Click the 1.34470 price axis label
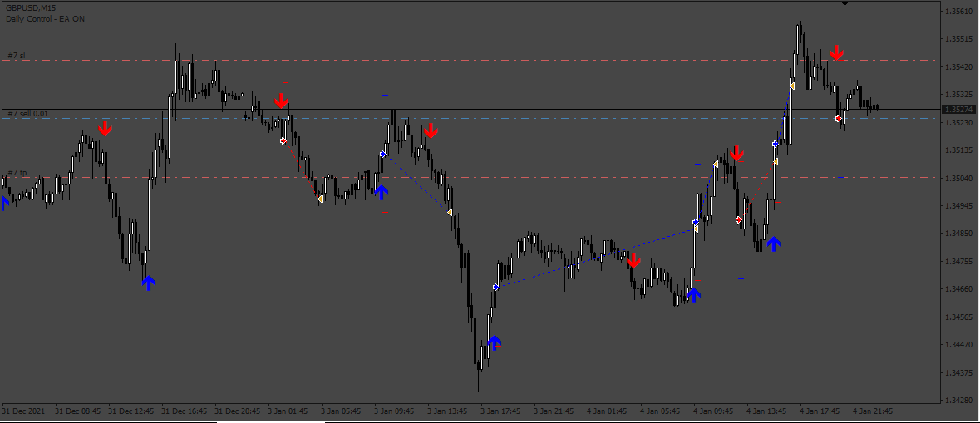Image resolution: width=980 pixels, height=423 pixels. point(958,345)
